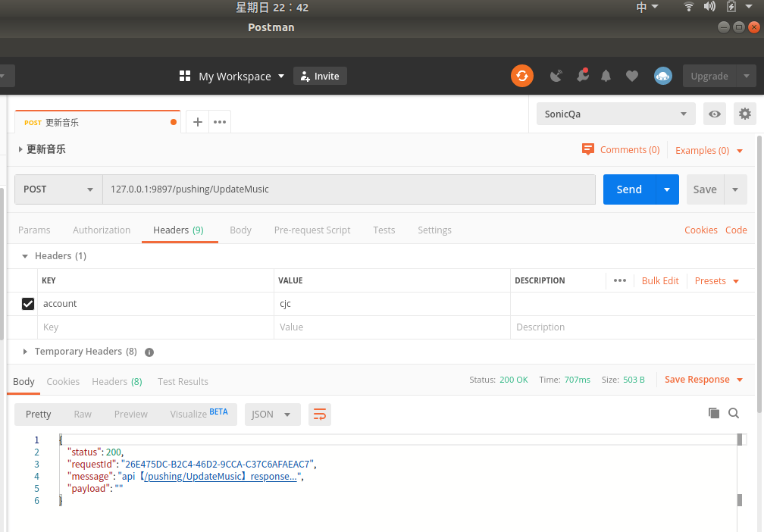764x532 pixels.
Task: Open the request Settings tab
Action: pos(434,230)
